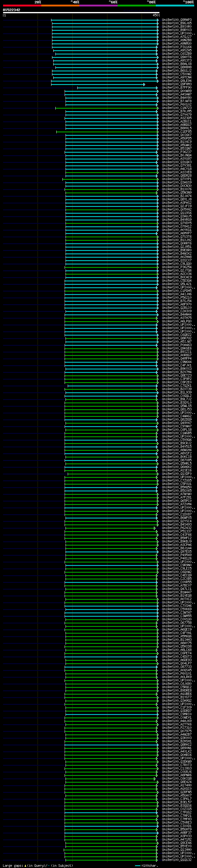The image size is (197, 868).
Task: Open hit UniRef100_C1N723
Action: 176,108
